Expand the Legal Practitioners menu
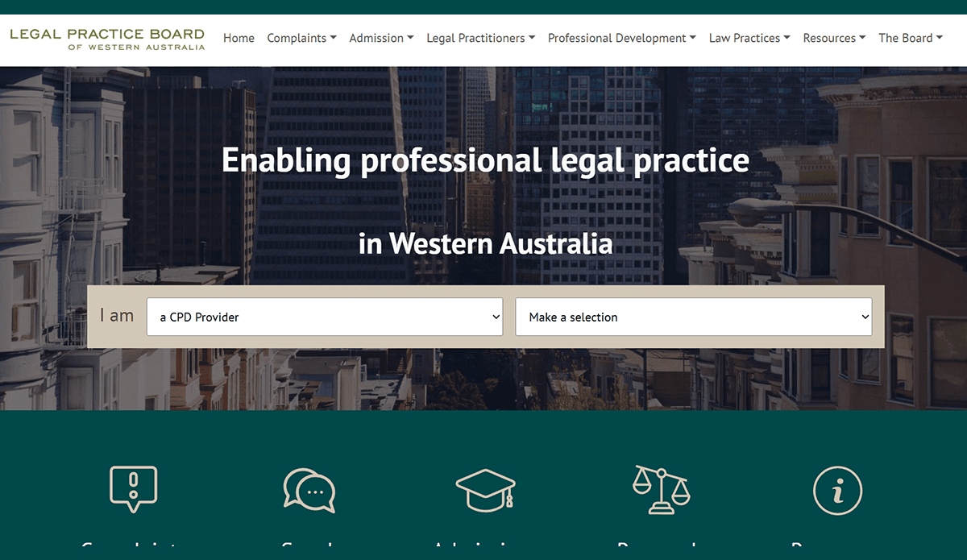 point(480,38)
